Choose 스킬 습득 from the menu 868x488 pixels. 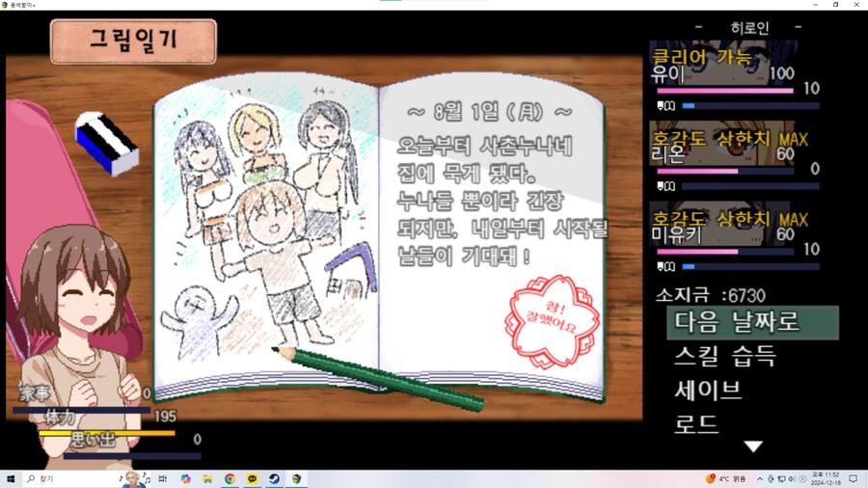click(x=724, y=357)
